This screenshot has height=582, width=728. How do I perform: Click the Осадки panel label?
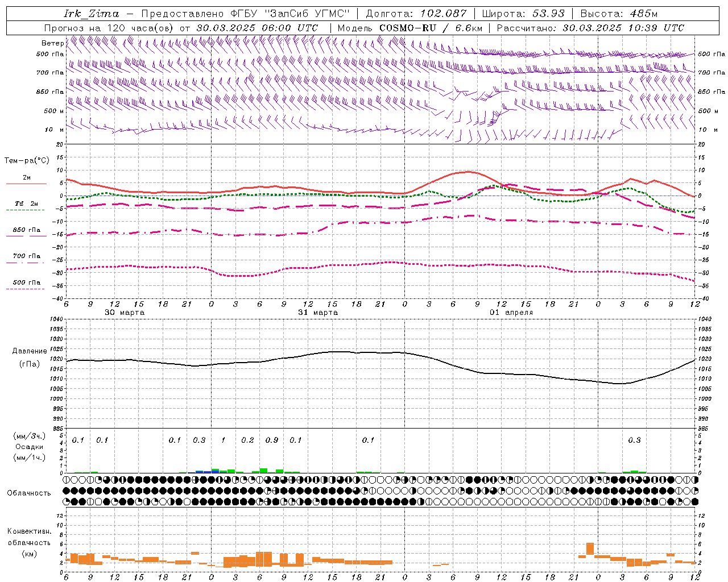point(30,447)
